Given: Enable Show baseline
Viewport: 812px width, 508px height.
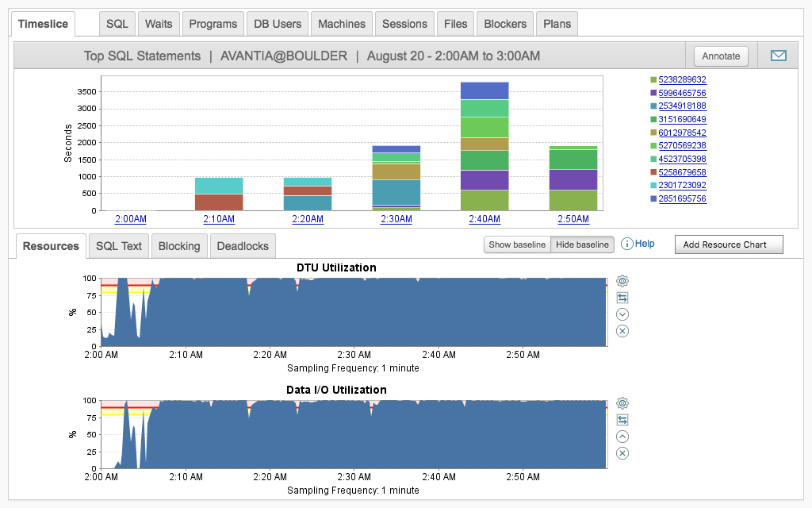Looking at the screenshot, I should 516,244.
